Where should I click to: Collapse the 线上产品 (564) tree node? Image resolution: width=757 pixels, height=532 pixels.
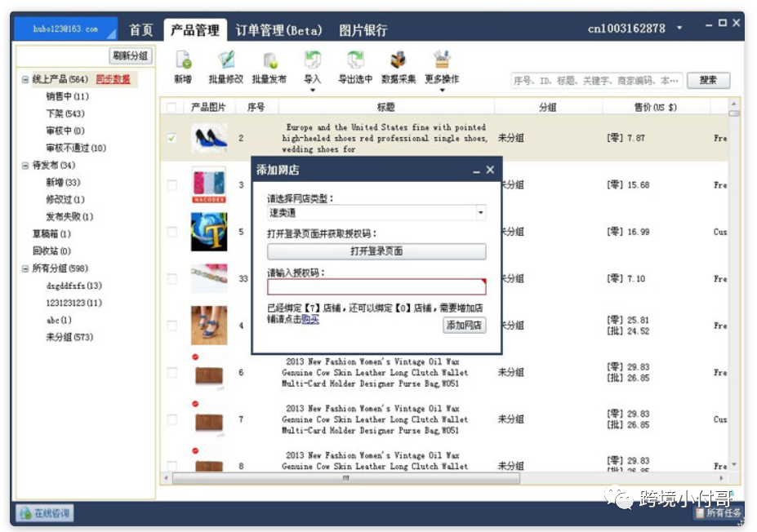pos(25,79)
